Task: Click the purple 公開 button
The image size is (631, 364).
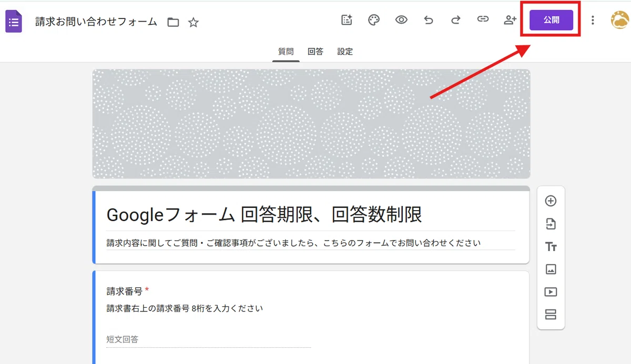Action: click(x=551, y=20)
